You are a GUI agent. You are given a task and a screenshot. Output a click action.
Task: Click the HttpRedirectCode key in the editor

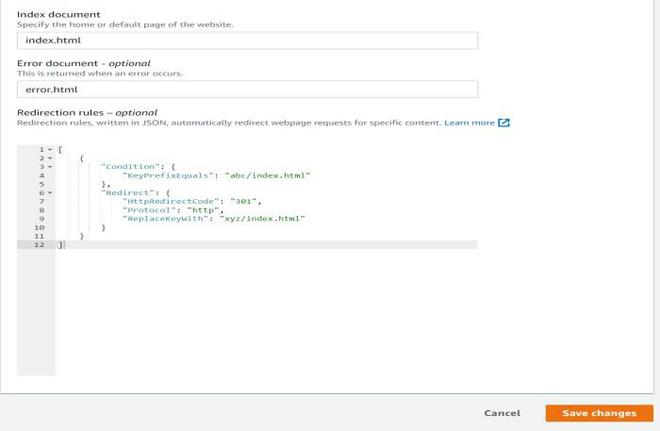point(169,201)
